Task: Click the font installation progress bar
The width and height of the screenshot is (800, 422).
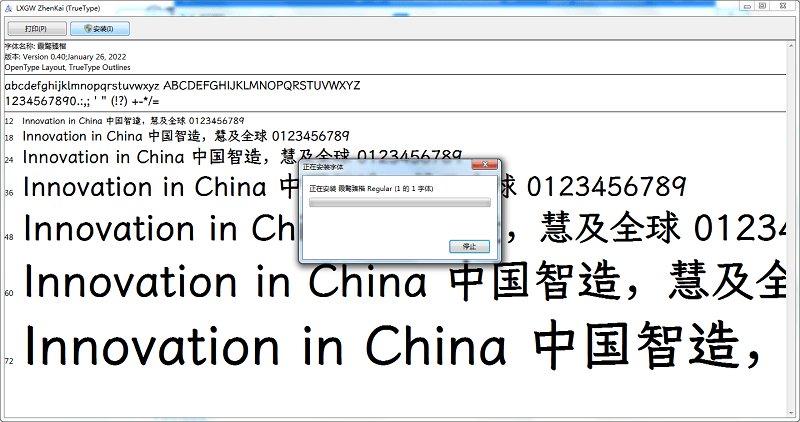Action: (399, 203)
